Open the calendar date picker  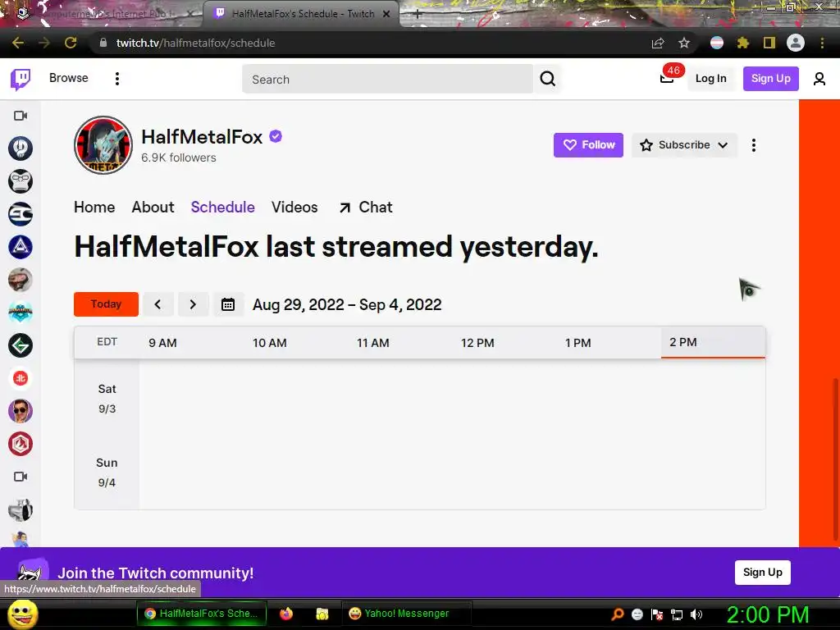pyautogui.click(x=228, y=304)
